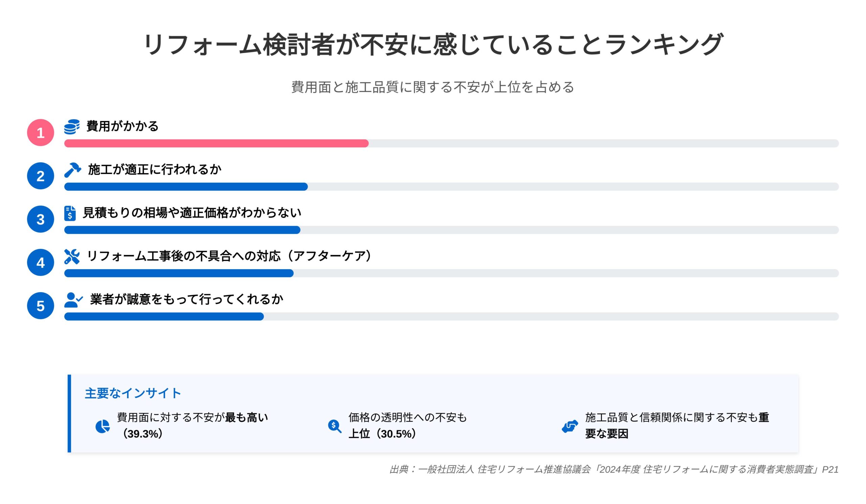Click the invoice dollar document icon

(x=70, y=213)
